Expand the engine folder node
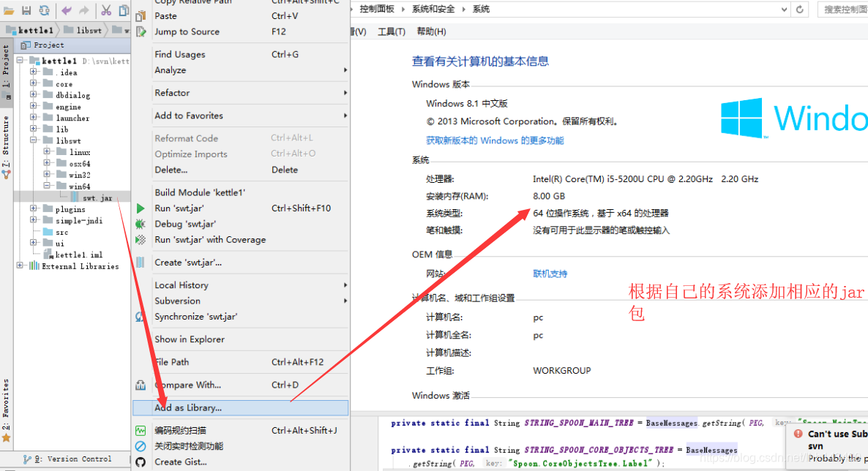Viewport: 868px width, 471px height. (33, 106)
